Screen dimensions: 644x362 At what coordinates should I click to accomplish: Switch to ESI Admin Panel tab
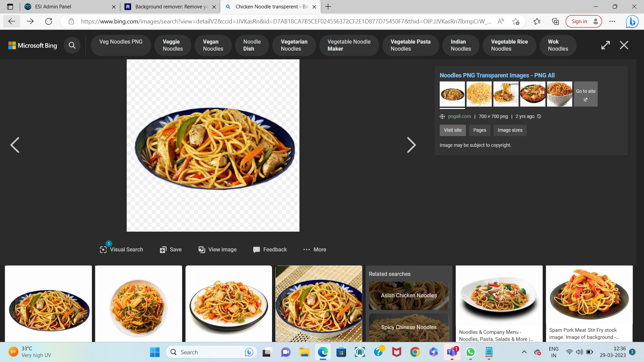[x=70, y=7]
